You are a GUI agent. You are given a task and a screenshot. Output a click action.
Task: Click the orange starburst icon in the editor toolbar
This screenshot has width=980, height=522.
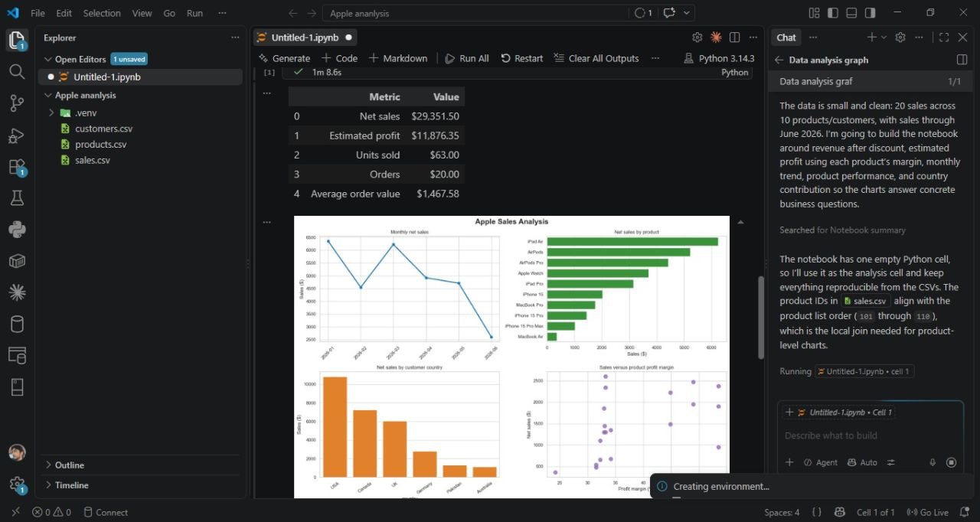(716, 38)
